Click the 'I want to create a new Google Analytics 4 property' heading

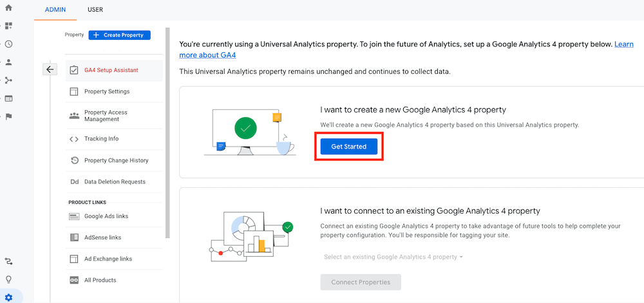(413, 110)
